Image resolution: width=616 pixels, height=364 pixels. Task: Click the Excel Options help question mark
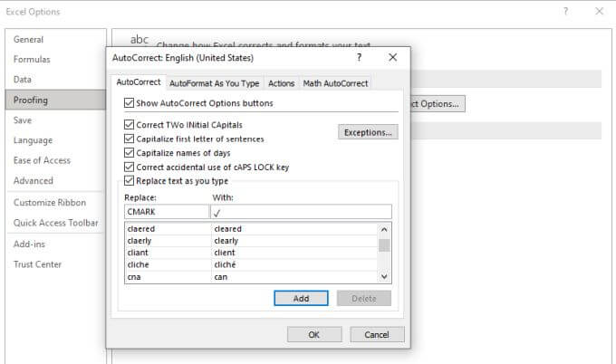(565, 12)
